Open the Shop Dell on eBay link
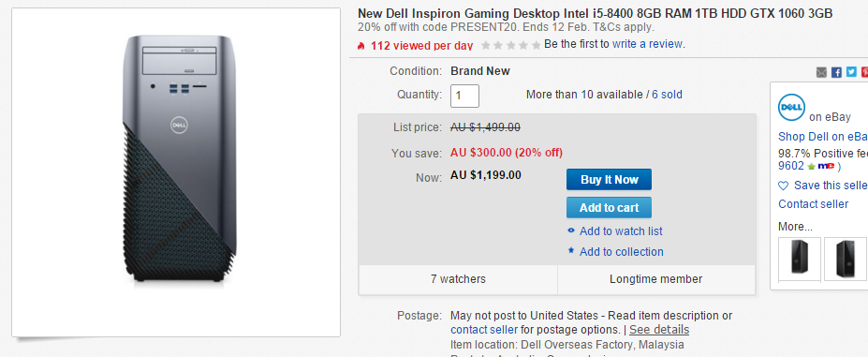Image resolution: width=868 pixels, height=357 pixels. (823, 137)
